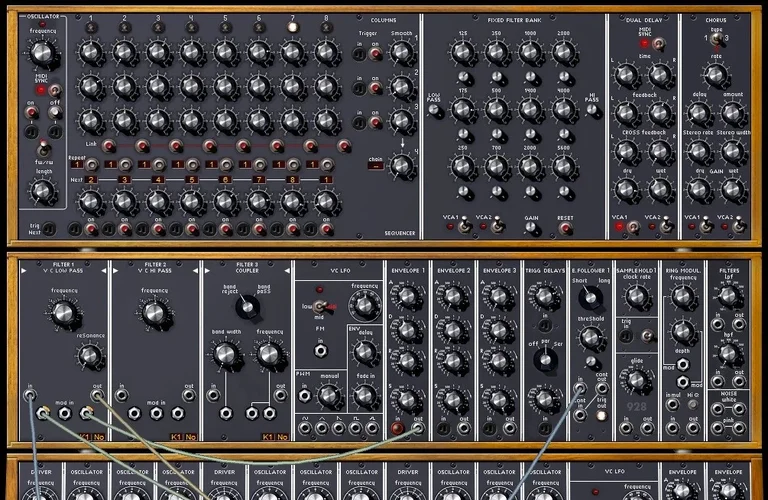Click the Envelope 3 out jack
Viewport: 768px width, 500px height.
pos(510,429)
